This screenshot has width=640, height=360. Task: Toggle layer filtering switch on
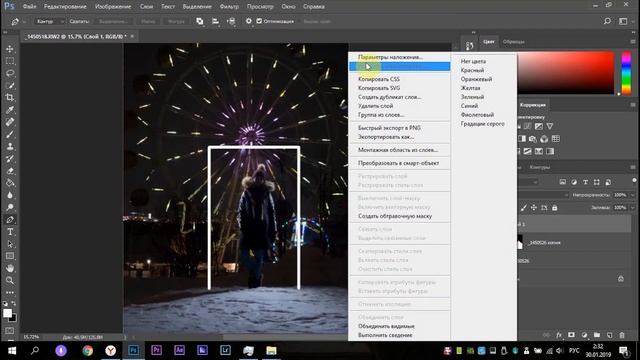point(634,180)
